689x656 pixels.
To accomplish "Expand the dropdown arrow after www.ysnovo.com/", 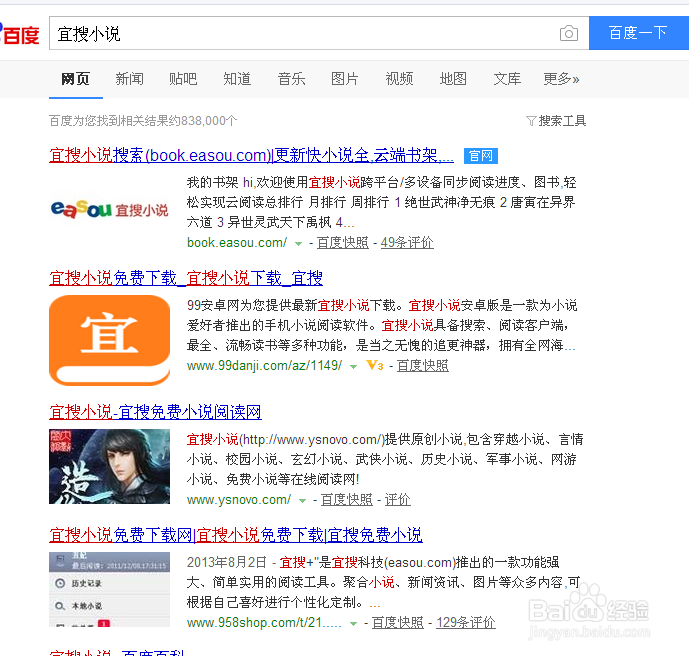I will click(302, 501).
